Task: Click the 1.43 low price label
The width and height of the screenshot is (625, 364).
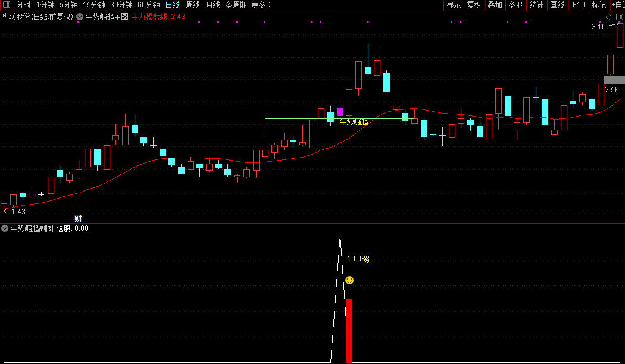Action: tap(18, 212)
